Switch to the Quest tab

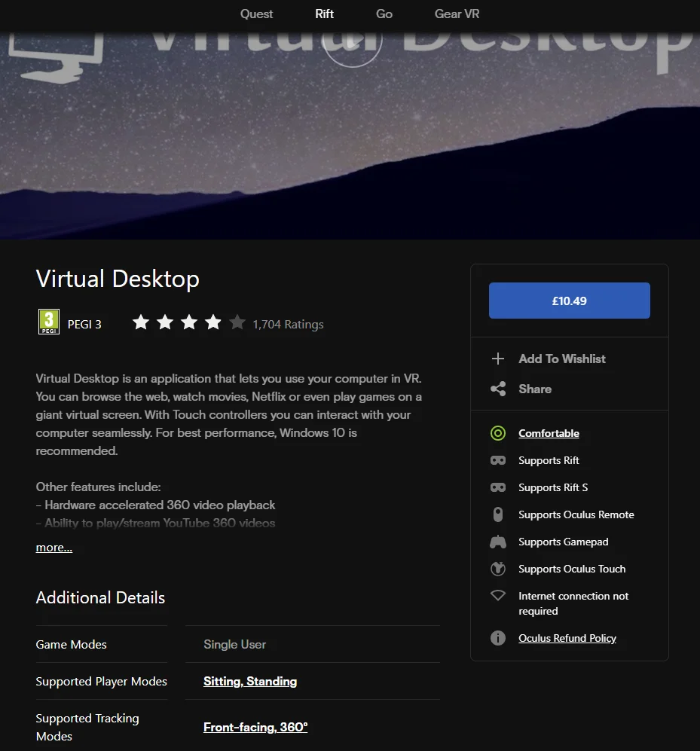point(256,14)
